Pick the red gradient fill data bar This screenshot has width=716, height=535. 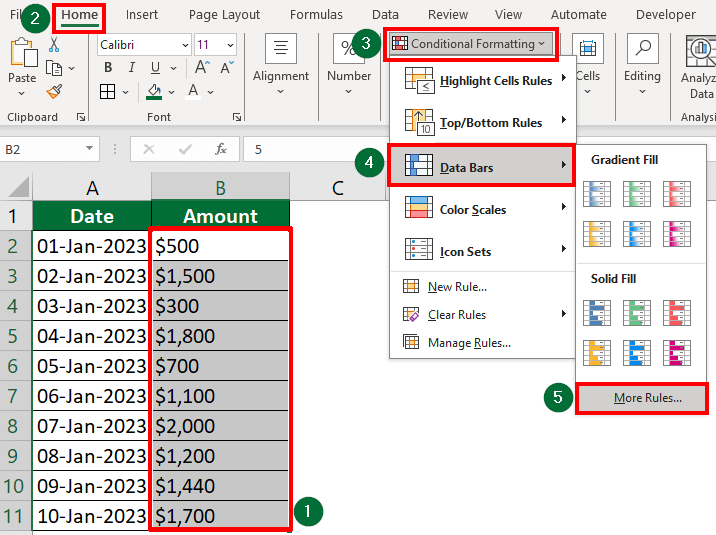pos(676,193)
